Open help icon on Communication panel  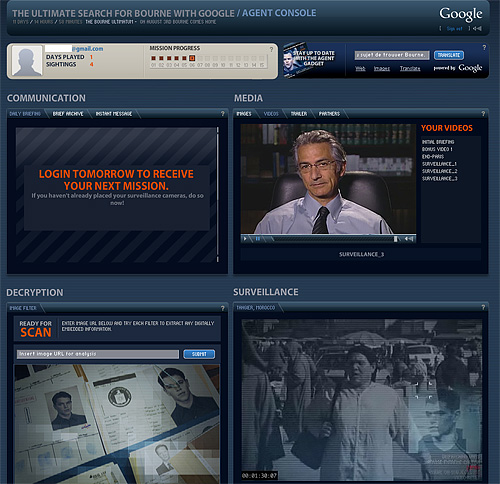(222, 114)
